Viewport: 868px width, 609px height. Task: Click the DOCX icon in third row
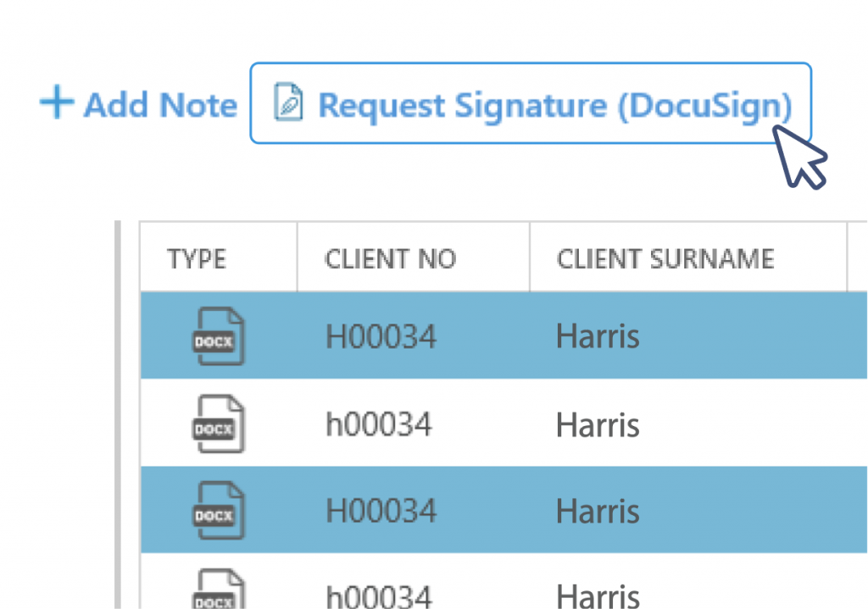tap(218, 511)
